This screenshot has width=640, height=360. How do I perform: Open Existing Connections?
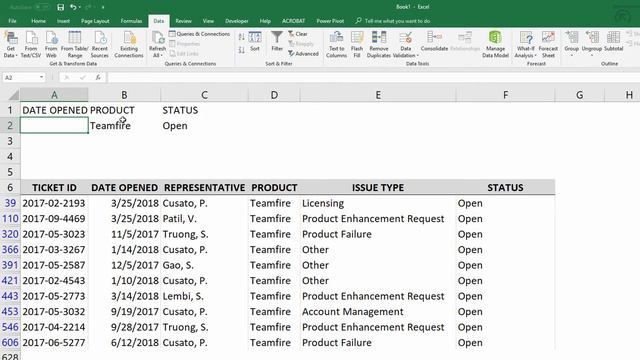[129, 45]
